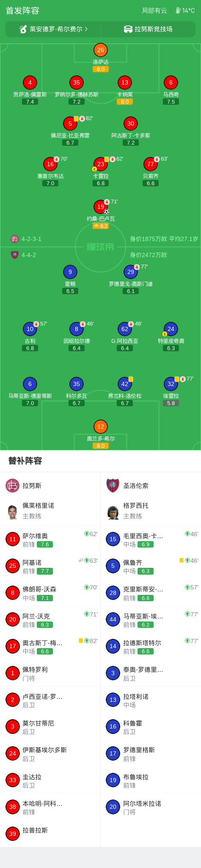Open substitute 阿基诺 number 25 row

pos(50,566)
